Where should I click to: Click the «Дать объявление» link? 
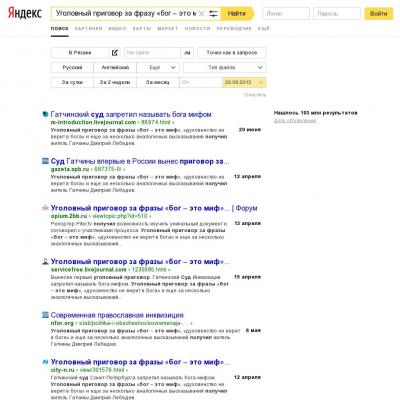click(x=295, y=120)
